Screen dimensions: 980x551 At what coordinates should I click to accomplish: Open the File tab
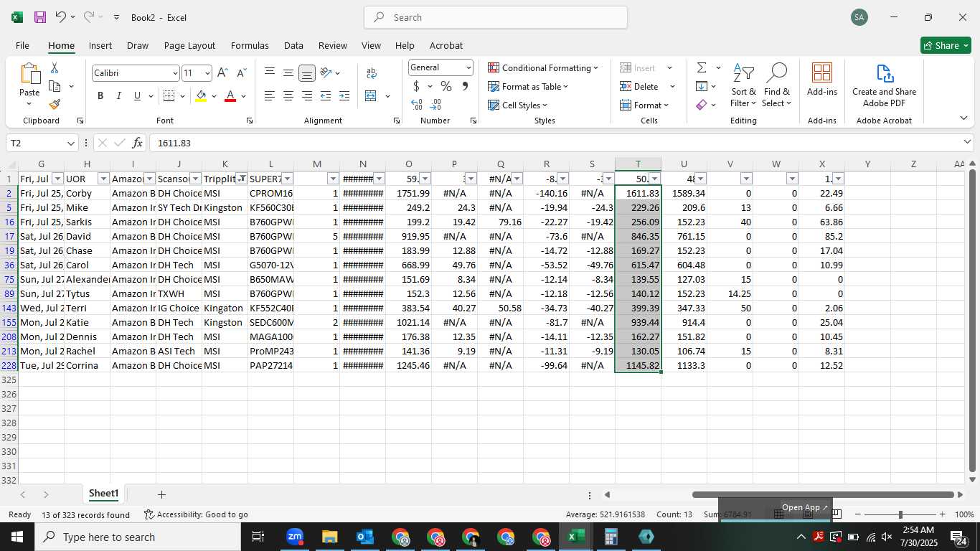[22, 45]
